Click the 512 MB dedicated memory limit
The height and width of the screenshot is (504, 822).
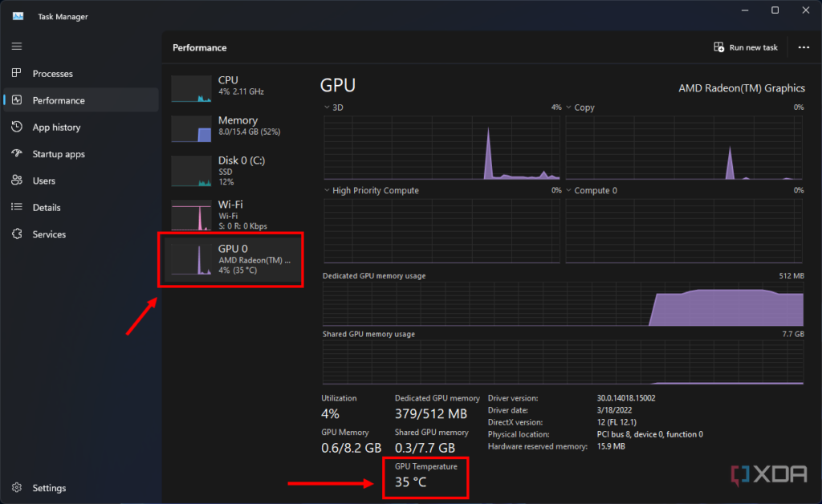(791, 275)
